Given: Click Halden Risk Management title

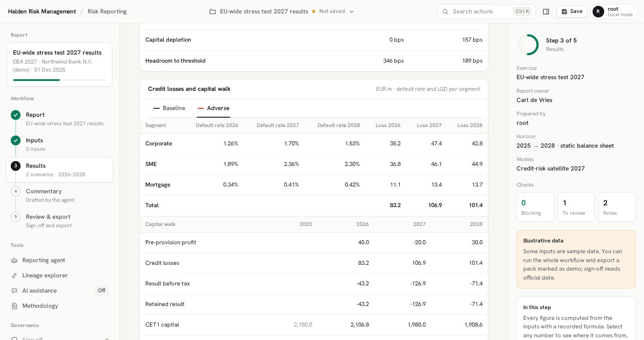Looking at the screenshot, I should point(42,12).
